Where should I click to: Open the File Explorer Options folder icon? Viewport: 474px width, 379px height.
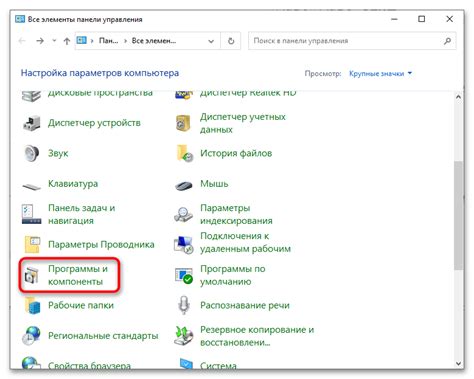tap(32, 244)
